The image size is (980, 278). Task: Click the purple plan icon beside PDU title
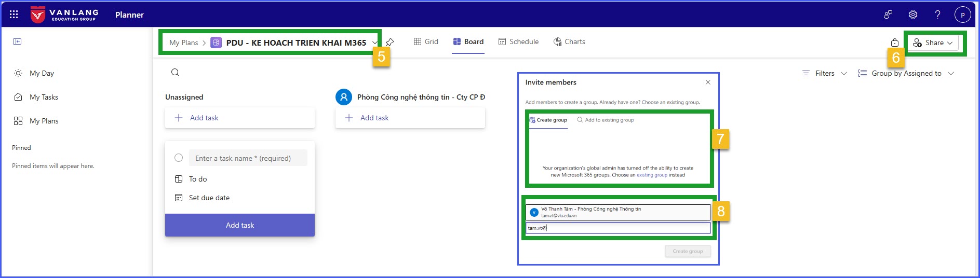[x=216, y=43]
